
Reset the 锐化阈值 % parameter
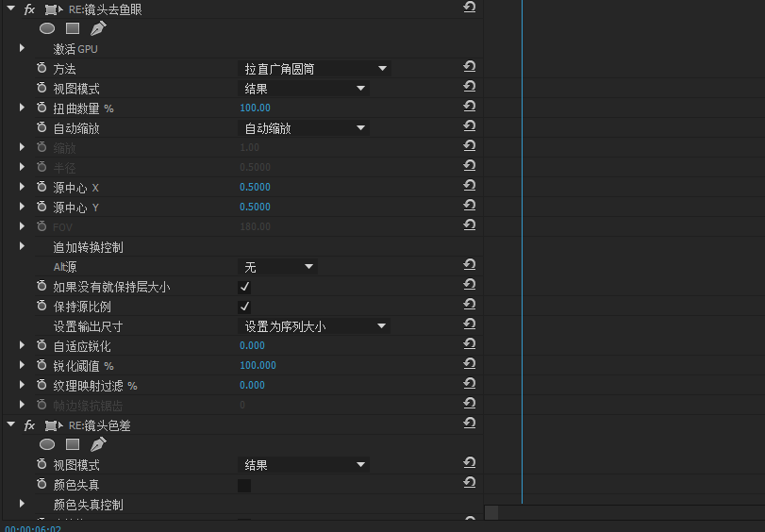[470, 363]
